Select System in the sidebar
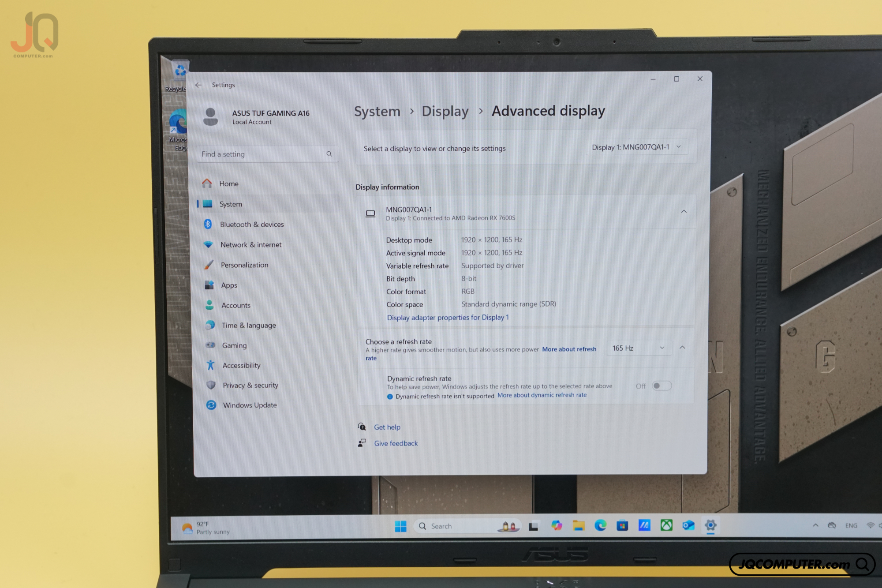The height and width of the screenshot is (588, 882). [x=268, y=204]
